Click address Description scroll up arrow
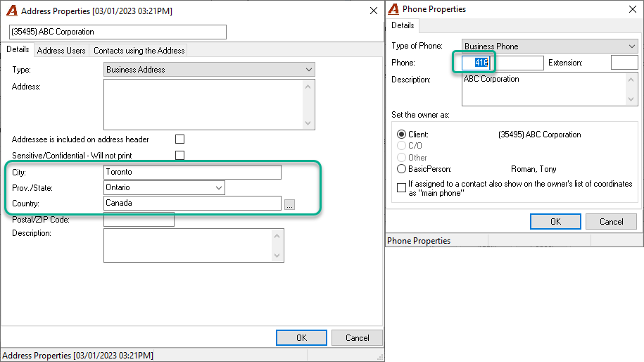This screenshot has height=362, width=644. (277, 236)
